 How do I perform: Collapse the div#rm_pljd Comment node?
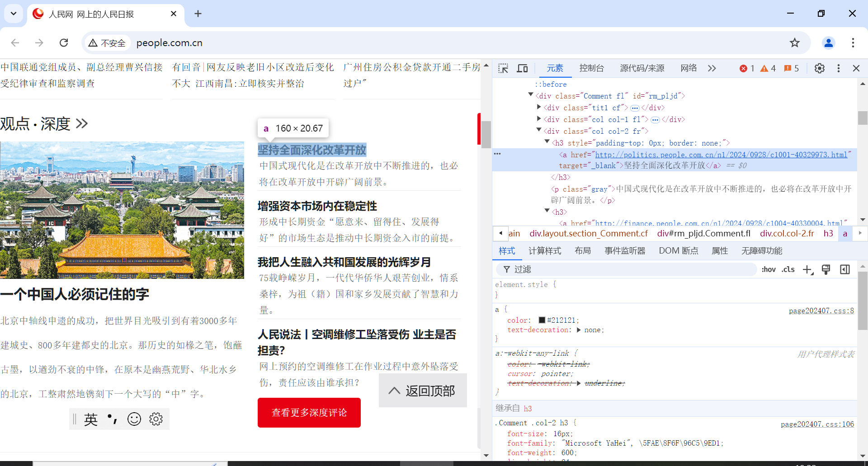(531, 94)
